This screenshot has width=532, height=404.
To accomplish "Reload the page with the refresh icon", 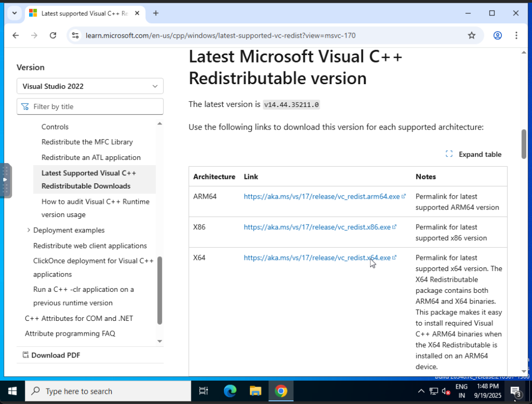I will pos(53,35).
